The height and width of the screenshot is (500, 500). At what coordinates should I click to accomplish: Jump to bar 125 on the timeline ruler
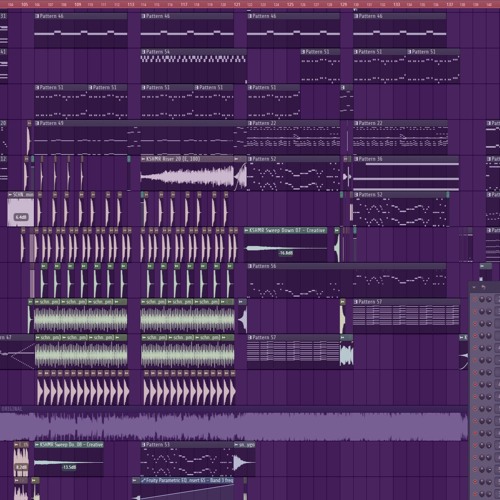tap(290, 4)
